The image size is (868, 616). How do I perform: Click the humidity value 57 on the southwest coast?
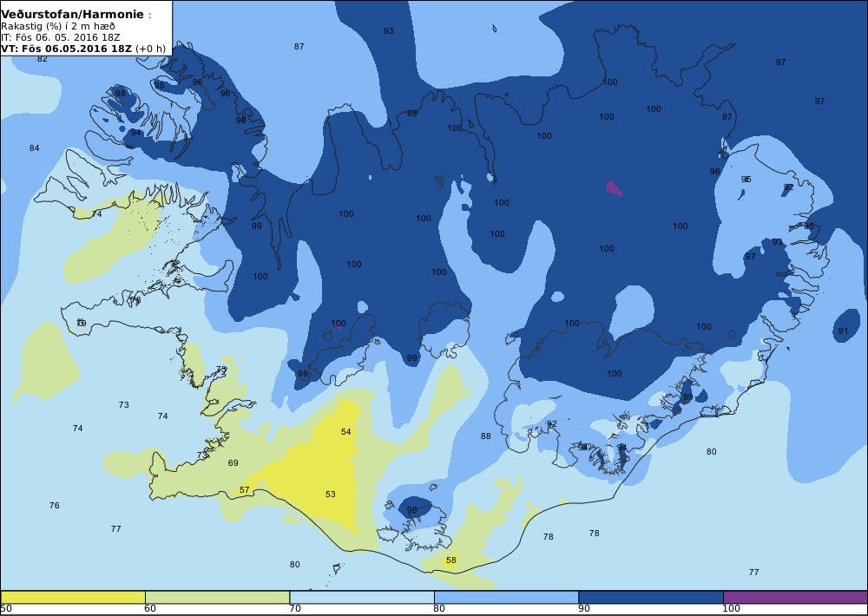[245, 490]
